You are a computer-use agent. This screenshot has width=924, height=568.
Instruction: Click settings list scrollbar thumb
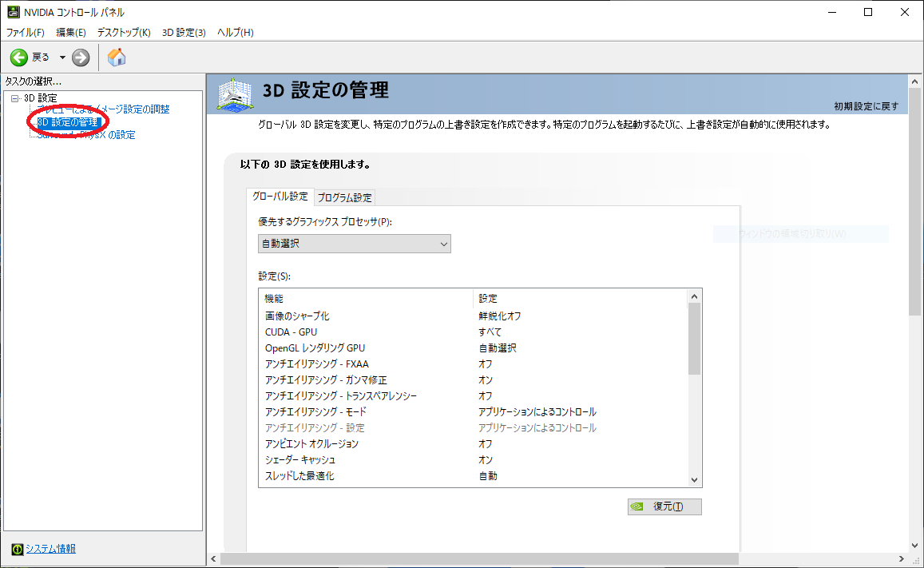694,339
